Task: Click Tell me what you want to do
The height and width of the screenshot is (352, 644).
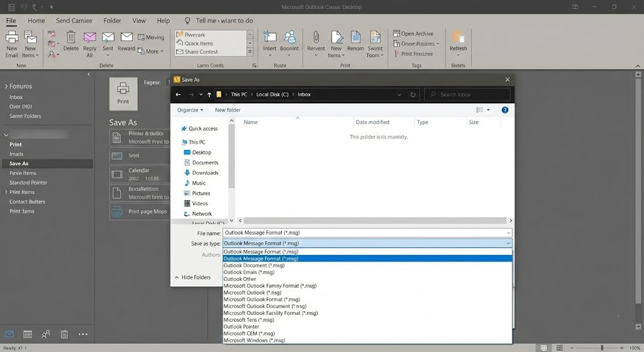Action: (219, 21)
